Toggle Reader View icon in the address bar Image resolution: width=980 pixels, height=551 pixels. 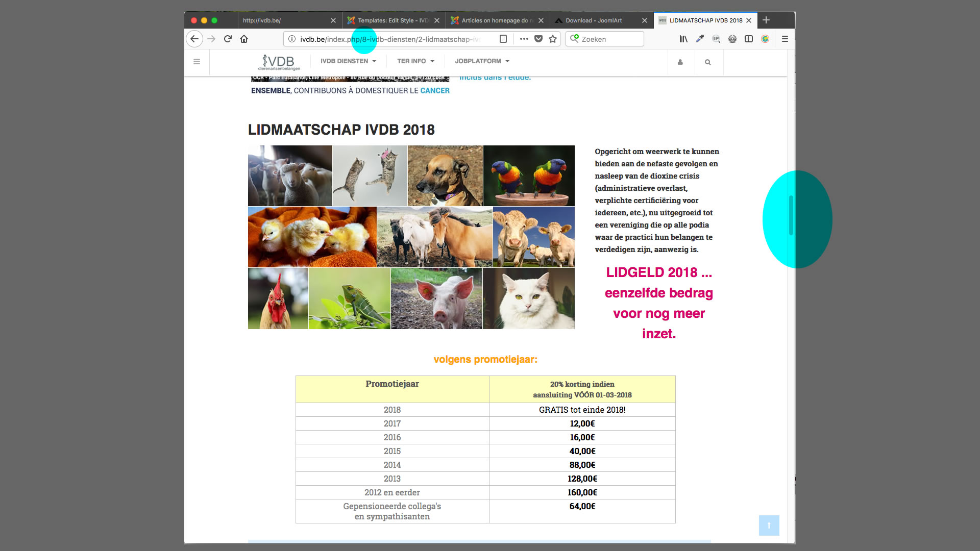pyautogui.click(x=503, y=39)
